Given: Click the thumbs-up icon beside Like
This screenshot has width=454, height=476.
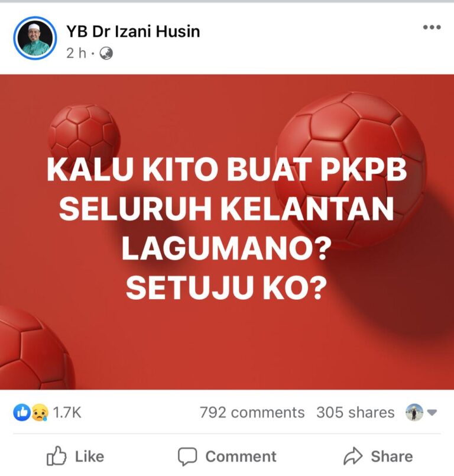Looking at the screenshot, I should [56, 456].
